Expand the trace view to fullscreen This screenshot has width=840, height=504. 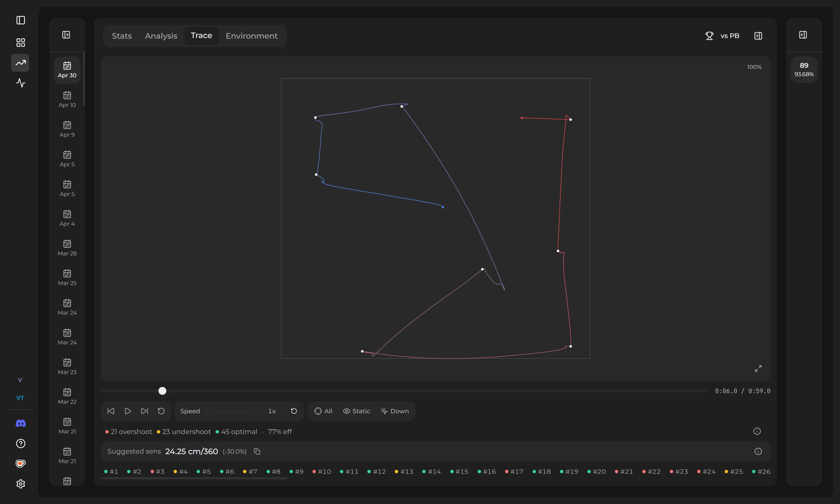758,368
